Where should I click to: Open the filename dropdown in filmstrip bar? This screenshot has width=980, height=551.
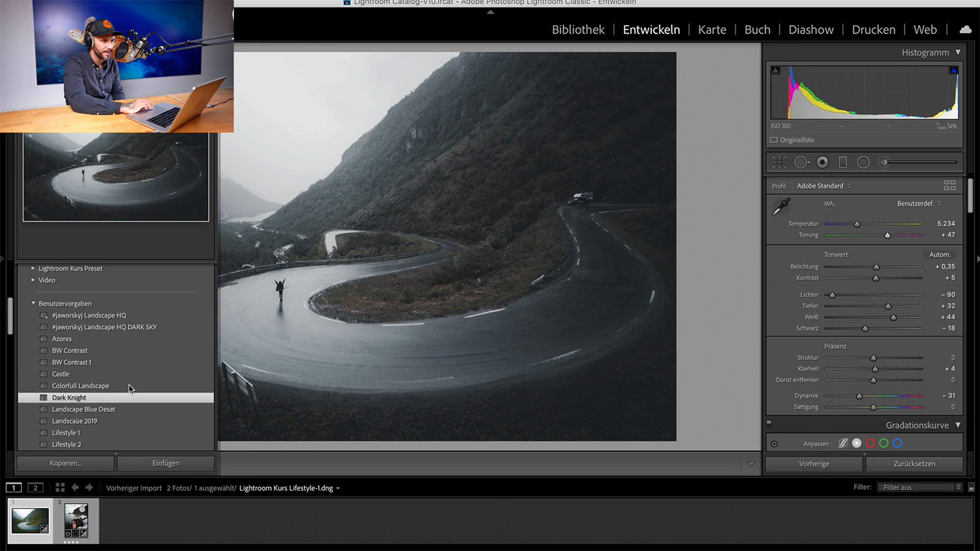pyautogui.click(x=337, y=489)
